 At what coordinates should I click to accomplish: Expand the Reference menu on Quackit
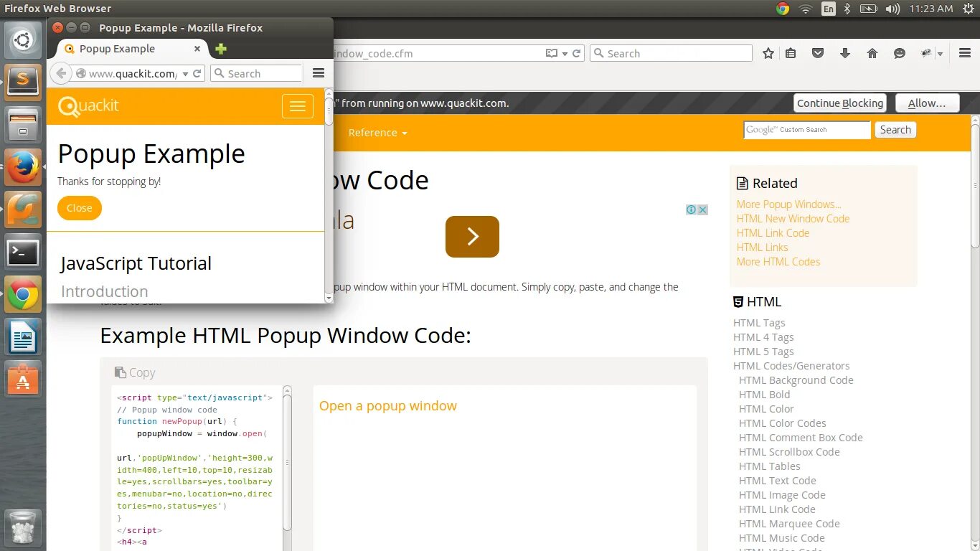tap(377, 133)
